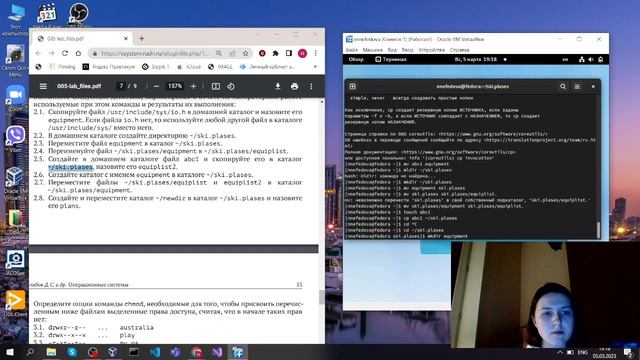
Task: Open Chrome tab search dropdown arrow
Action: [258, 35]
